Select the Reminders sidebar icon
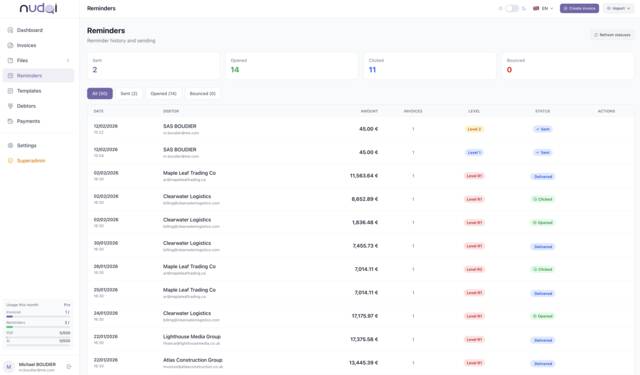Viewport: 640px width, 375px height. pos(11,75)
